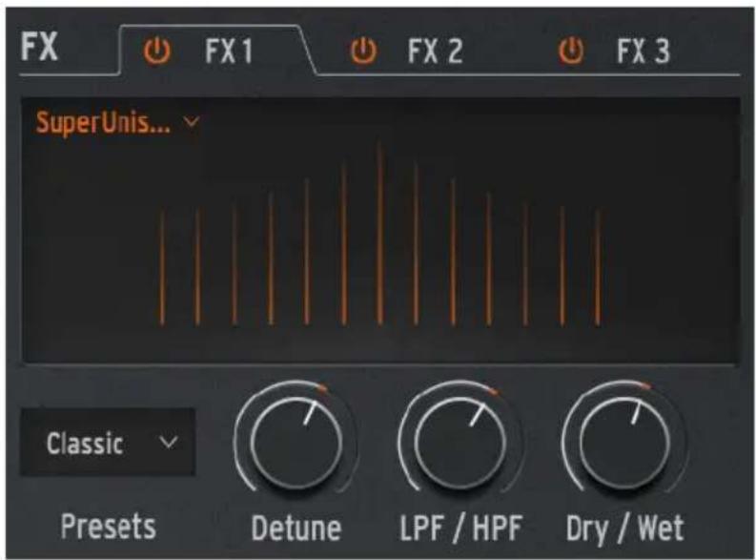The width and height of the screenshot is (756, 560).
Task: Click the Detune label text
Action: 296,528
